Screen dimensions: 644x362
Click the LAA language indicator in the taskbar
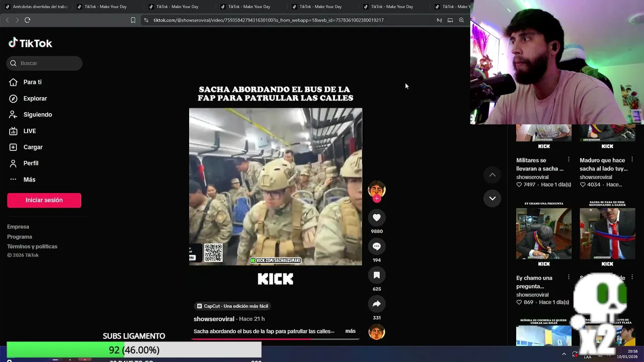tap(588, 356)
